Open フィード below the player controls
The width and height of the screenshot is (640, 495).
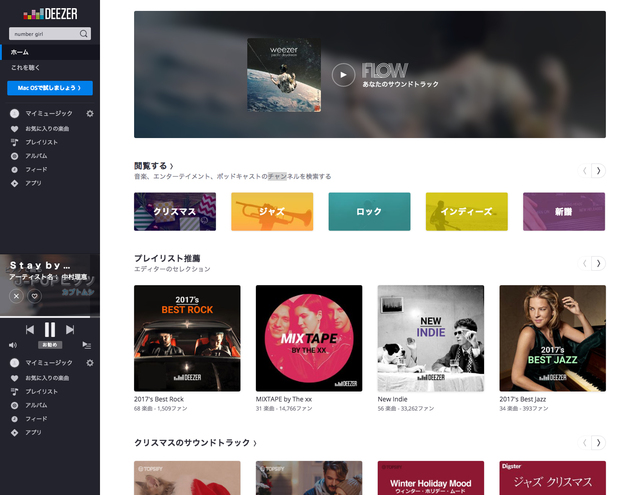point(36,419)
